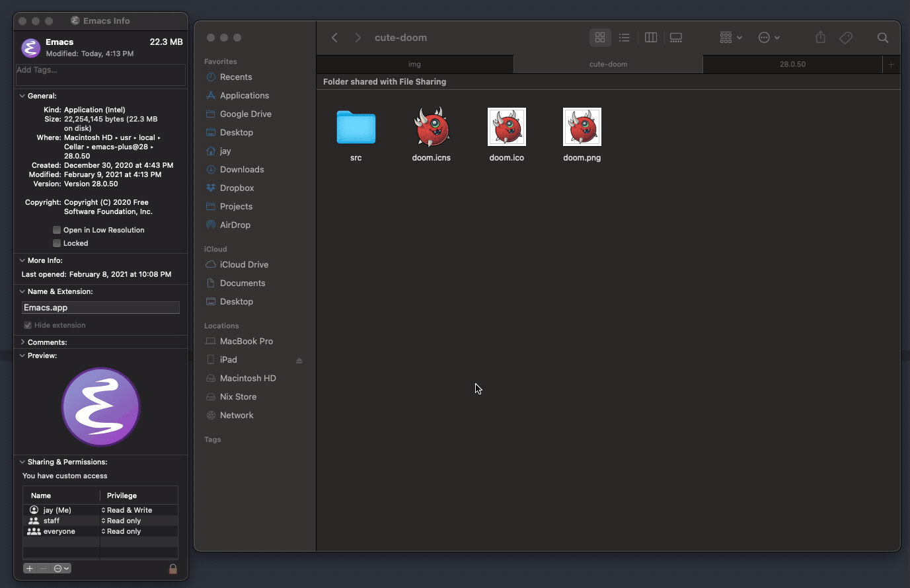
Task: Click the lock icon to unlock permissions
Action: point(173,569)
